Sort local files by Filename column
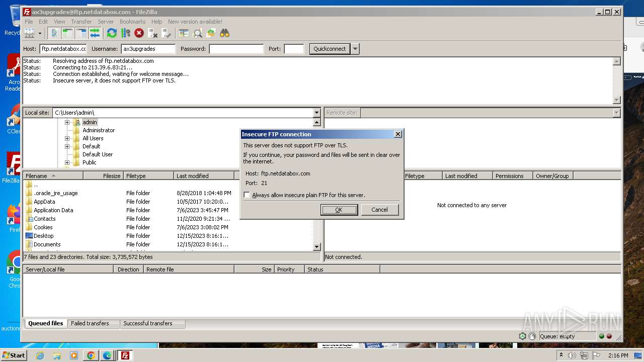 click(x=53, y=176)
